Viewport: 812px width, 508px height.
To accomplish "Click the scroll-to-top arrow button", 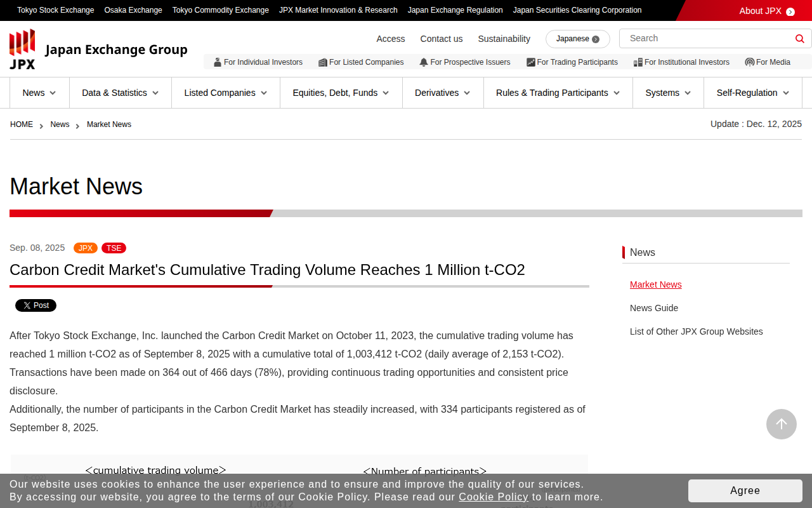I will tap(782, 424).
